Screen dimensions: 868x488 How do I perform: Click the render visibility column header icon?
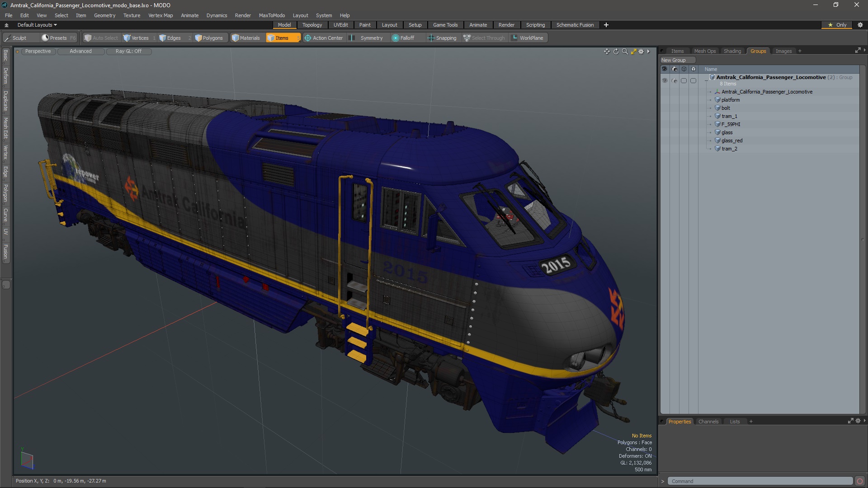(674, 69)
